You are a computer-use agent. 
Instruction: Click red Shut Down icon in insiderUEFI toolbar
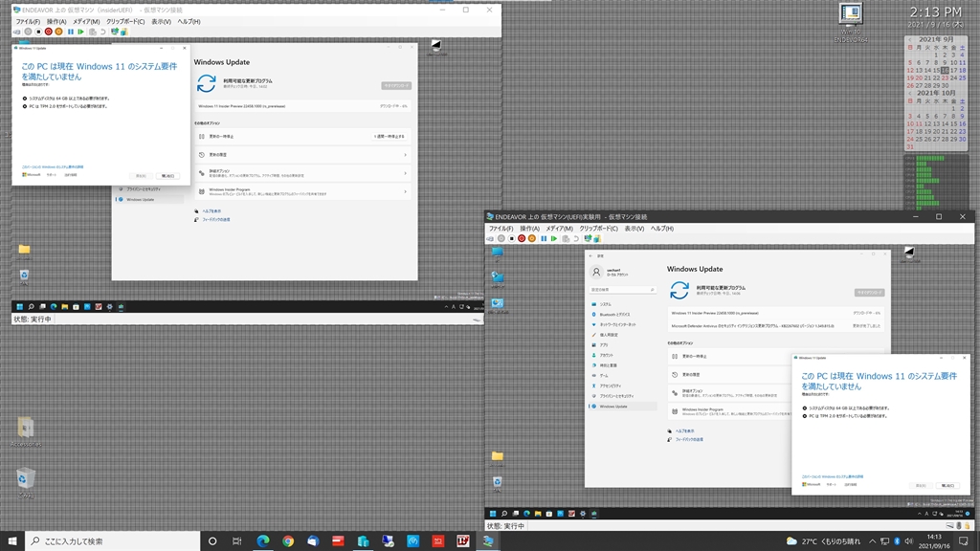[x=48, y=32]
